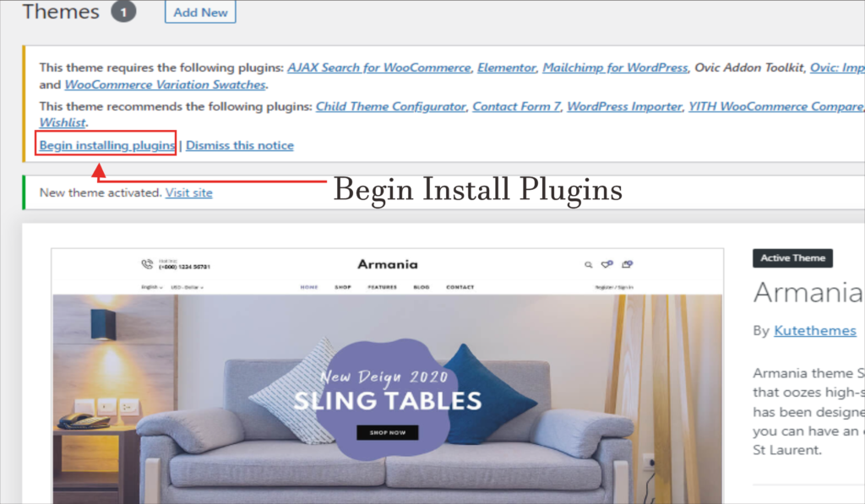865x504 pixels.
Task: Open the Child Theme Configurator link
Action: click(390, 106)
